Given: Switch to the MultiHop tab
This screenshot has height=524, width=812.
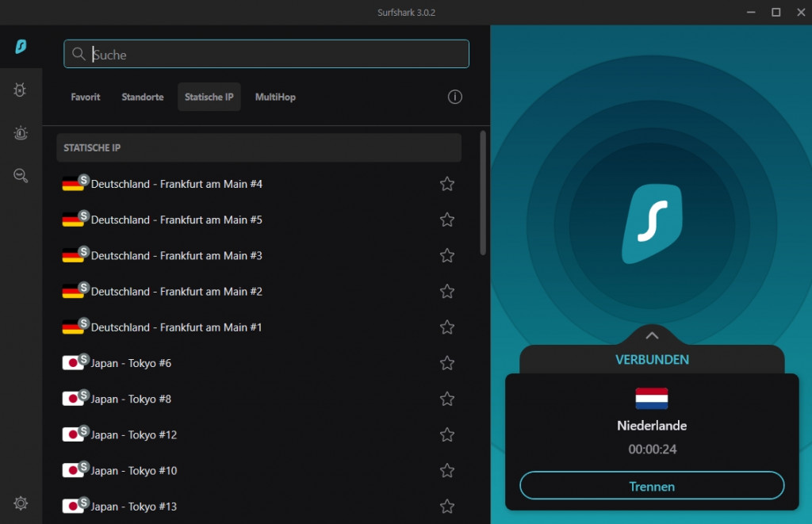Looking at the screenshot, I should point(275,97).
